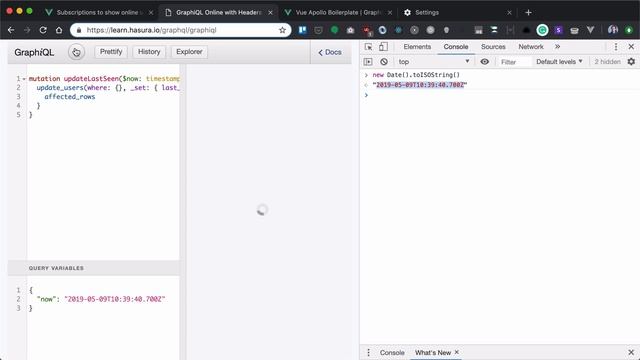Viewport: 640px width, 360px height.
Task: Open the DevTools drawer menu dots
Action: (x=369, y=352)
